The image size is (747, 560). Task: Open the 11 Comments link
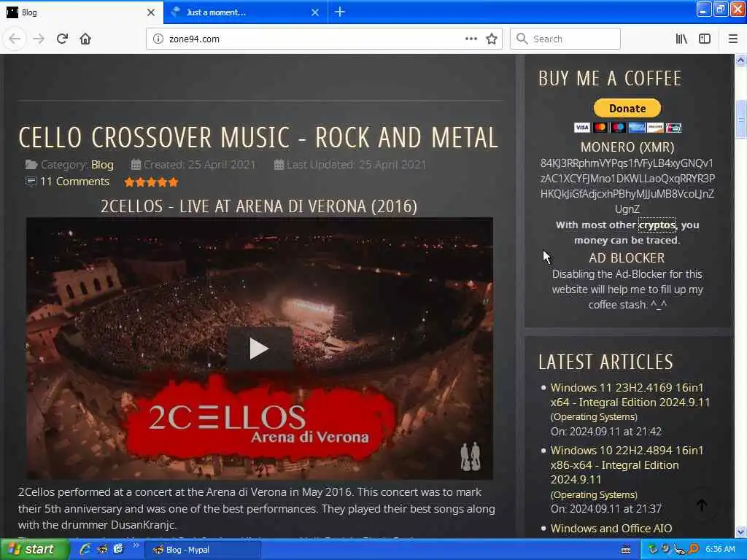74,182
